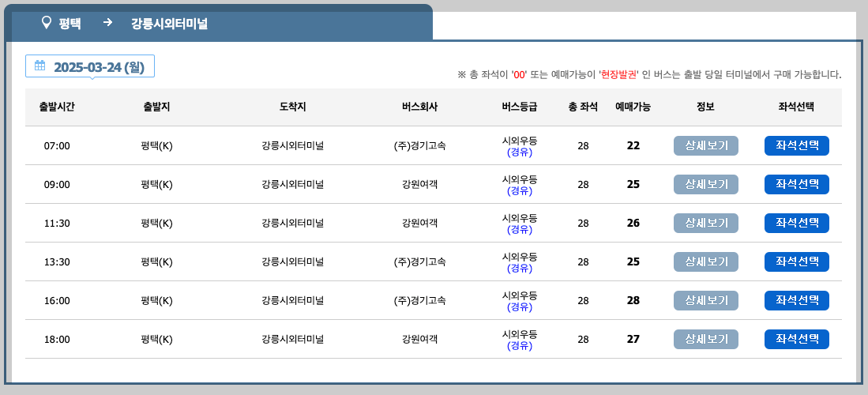Click the 11:30 departure time cell
Screen dimensions: 868x395
pos(57,224)
